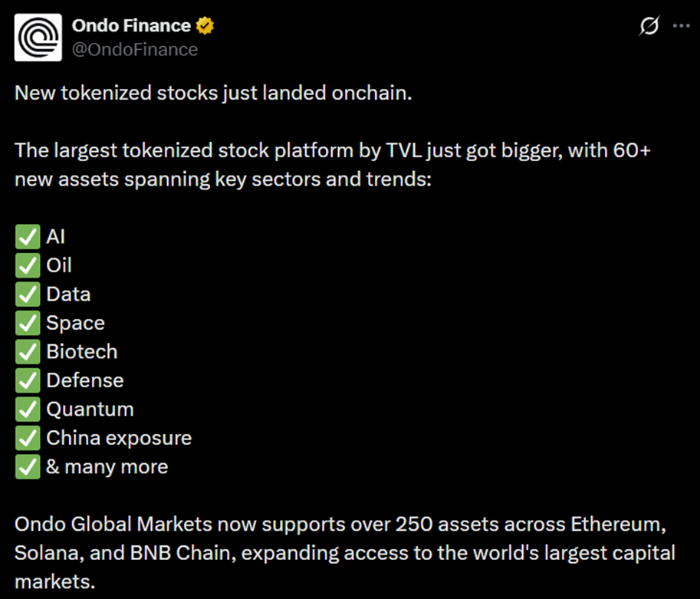Click the checkmark beside & many more
Screen dimensions: 700x599
(x=28, y=466)
